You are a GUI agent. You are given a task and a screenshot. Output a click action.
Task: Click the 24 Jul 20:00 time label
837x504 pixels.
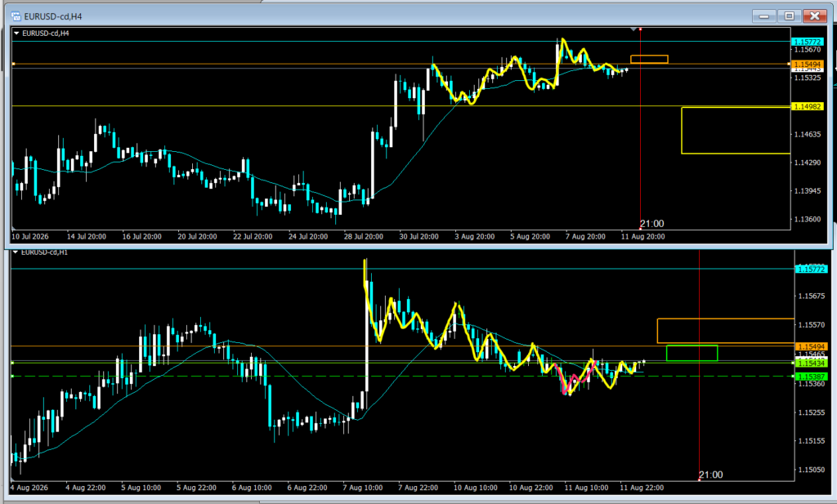[x=308, y=236]
